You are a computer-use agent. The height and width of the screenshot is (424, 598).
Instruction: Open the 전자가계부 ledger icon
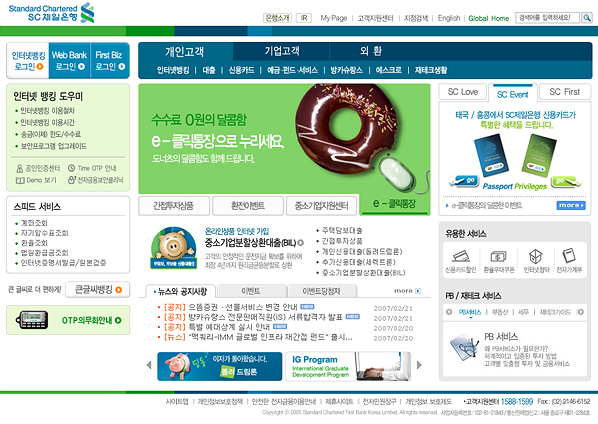point(569,255)
